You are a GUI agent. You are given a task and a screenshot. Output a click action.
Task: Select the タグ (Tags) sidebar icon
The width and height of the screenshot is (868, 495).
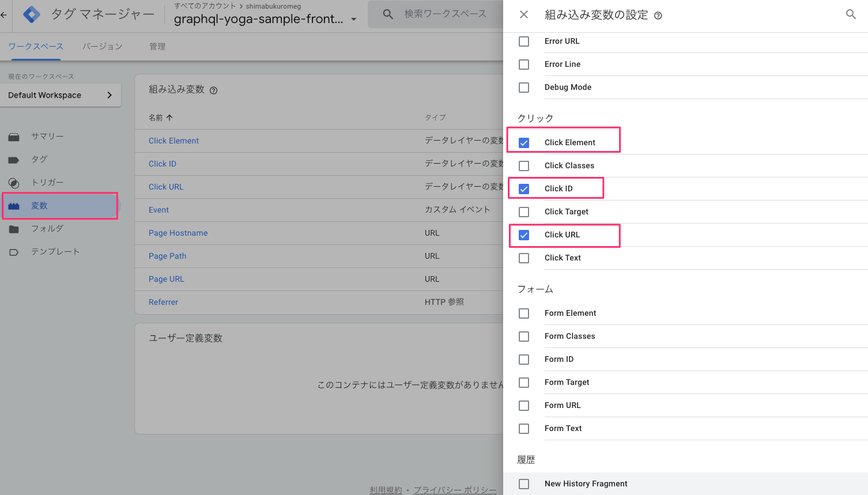[13, 159]
